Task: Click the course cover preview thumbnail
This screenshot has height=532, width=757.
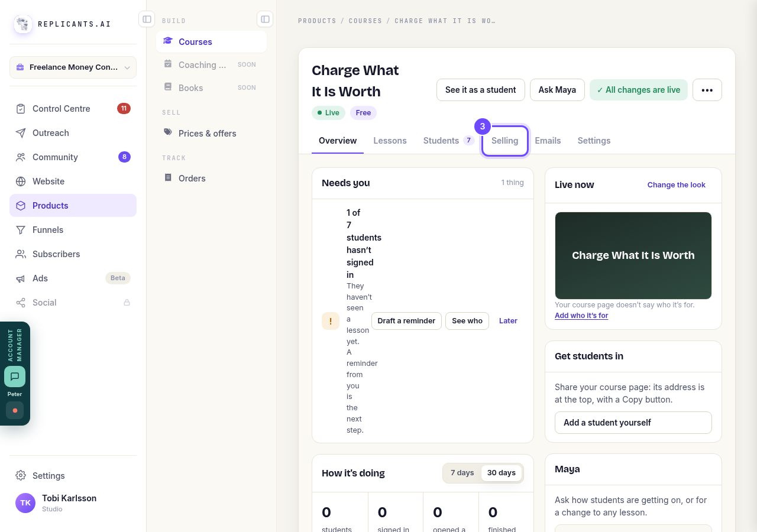Action: [x=633, y=255]
